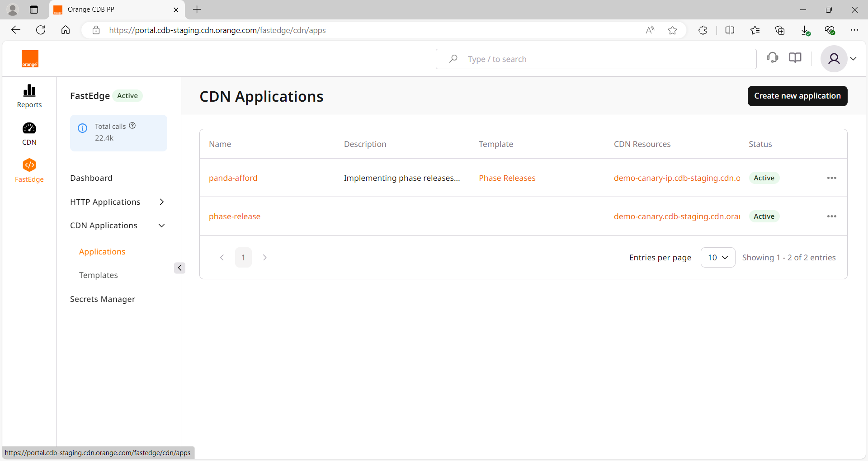Click the Total calls help question icon

coord(132,126)
